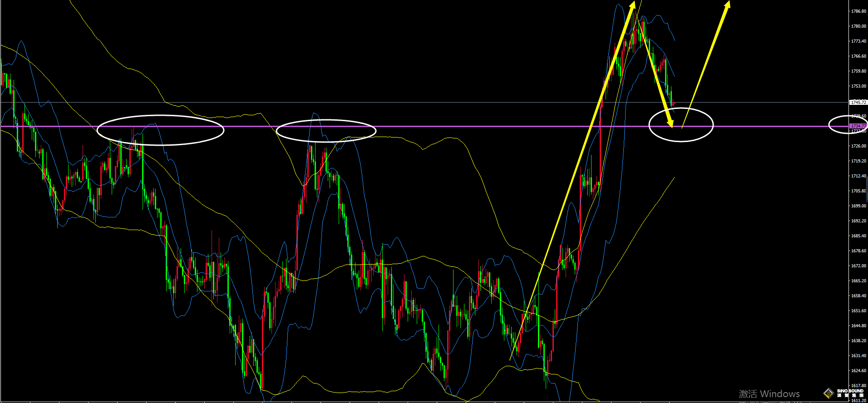Click the 1665.20 price axis label

pyautogui.click(x=858, y=280)
